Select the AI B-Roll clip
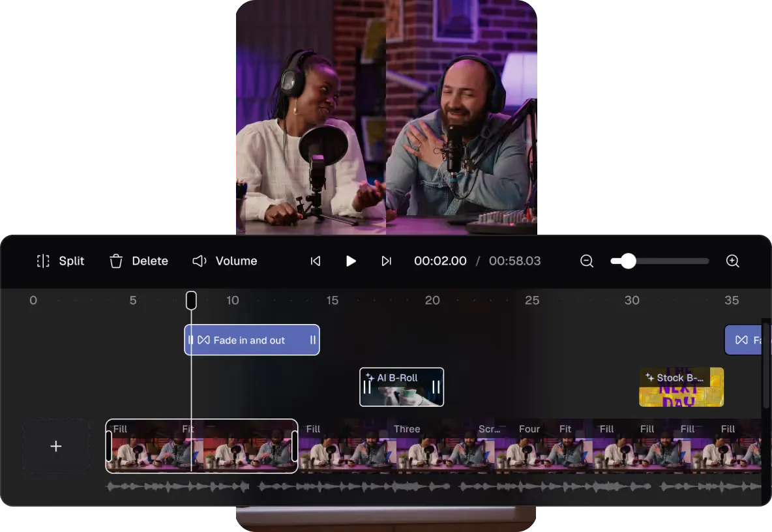The height and width of the screenshot is (532, 772). click(401, 387)
